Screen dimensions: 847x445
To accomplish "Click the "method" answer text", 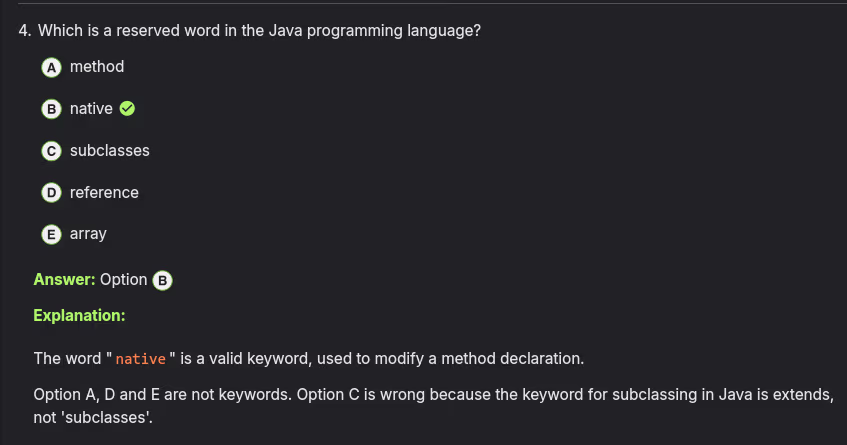I will [97, 67].
